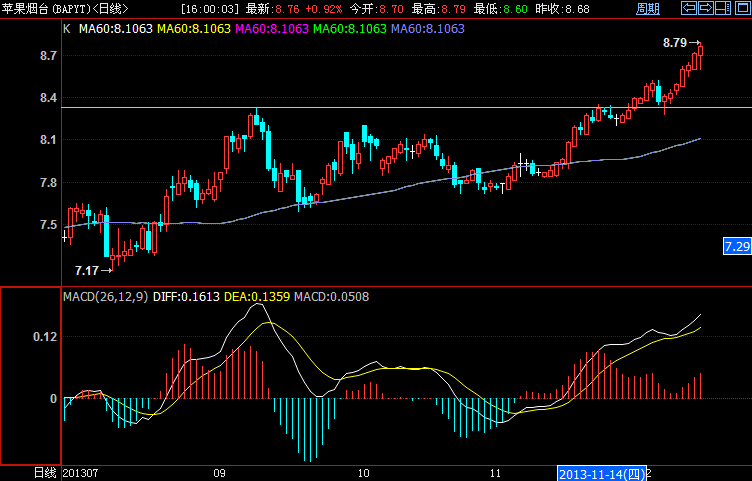Screen dimensions: 752x481
Task: Click the <日线> label in the title
Action: tap(110, 9)
